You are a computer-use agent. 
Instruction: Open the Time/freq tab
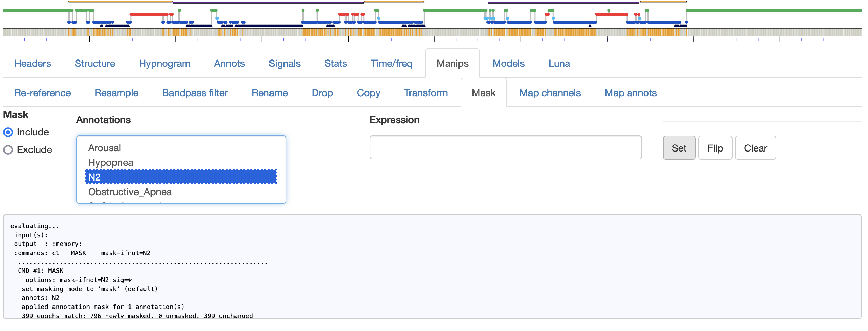click(391, 63)
